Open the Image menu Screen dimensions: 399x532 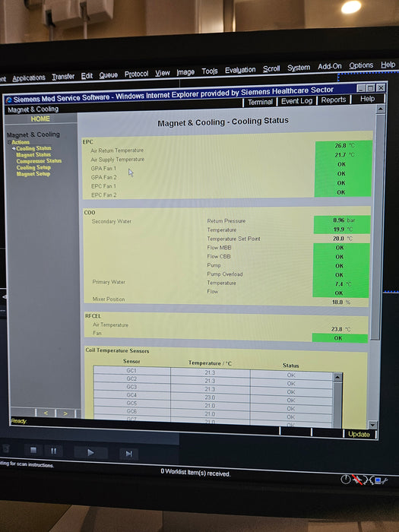coord(185,72)
